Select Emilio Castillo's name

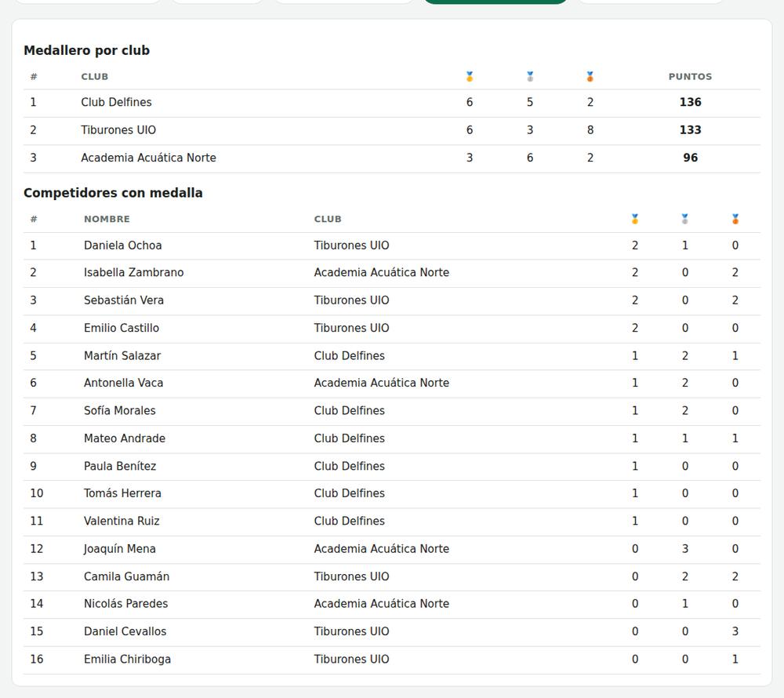pyautogui.click(x=122, y=328)
